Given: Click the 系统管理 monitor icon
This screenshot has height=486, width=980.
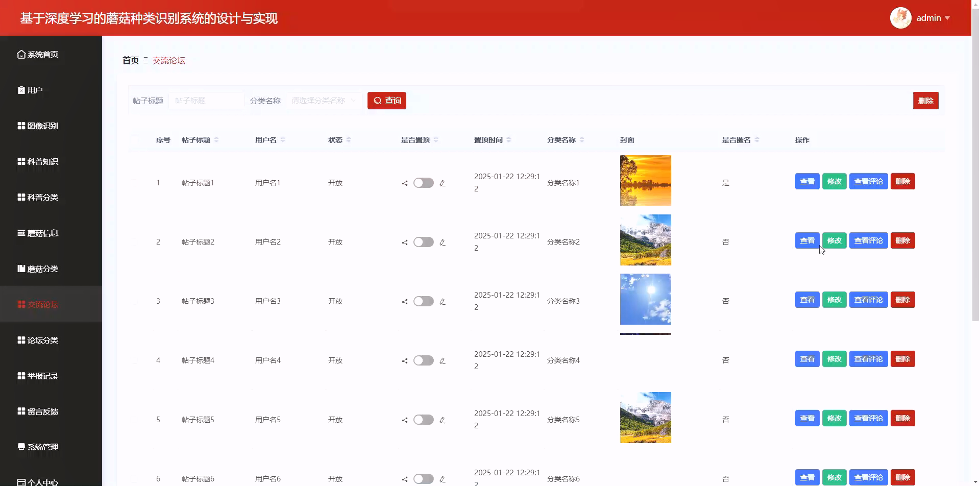Looking at the screenshot, I should point(21,447).
